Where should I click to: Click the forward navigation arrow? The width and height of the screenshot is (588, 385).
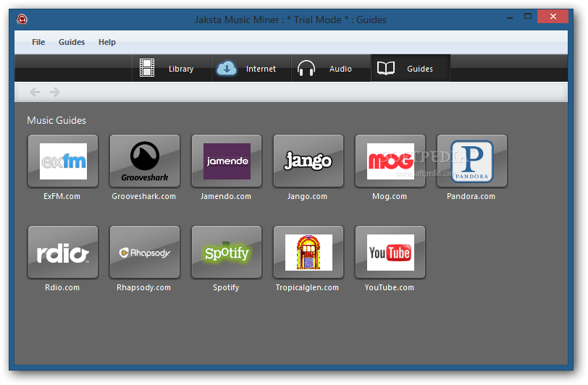click(55, 92)
